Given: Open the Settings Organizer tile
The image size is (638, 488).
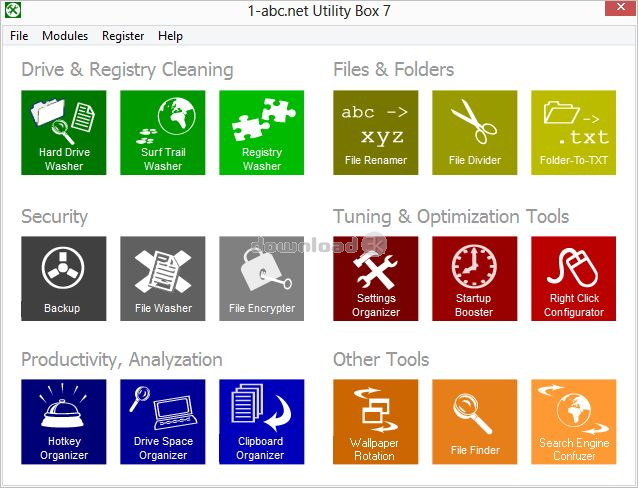Looking at the screenshot, I should click(x=376, y=279).
